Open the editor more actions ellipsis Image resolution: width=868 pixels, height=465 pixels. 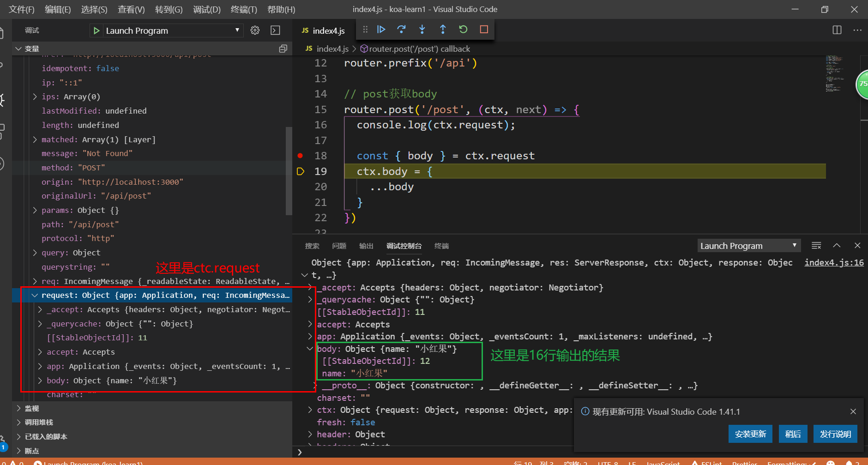pos(857,30)
